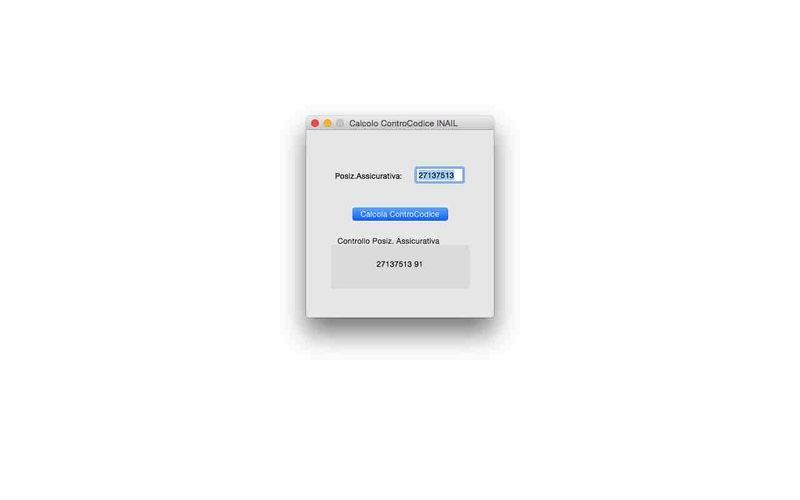Run the blue ControCodice calculation button
The image size is (800, 500).
coord(400,214)
